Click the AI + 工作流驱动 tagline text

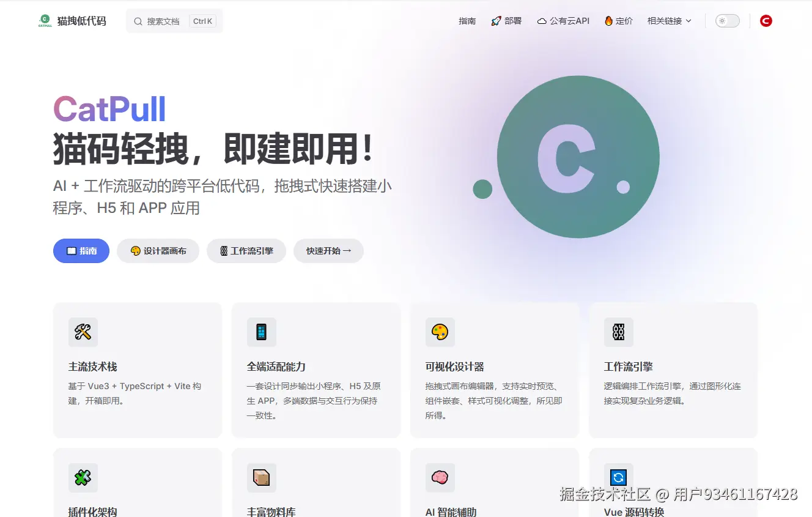coord(223,197)
